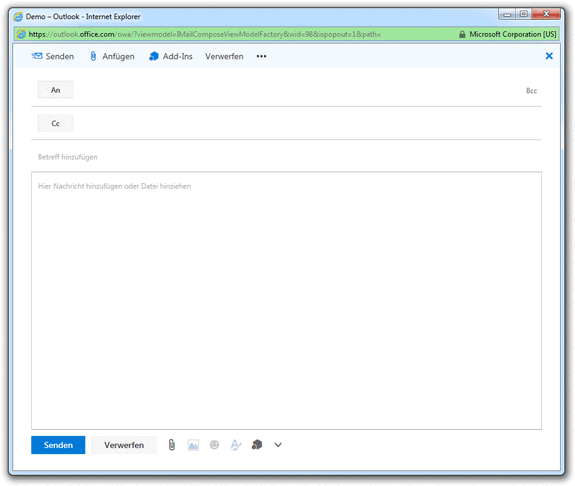Click Senden in the top toolbar
Screen dimensions: 575x486
coord(53,56)
